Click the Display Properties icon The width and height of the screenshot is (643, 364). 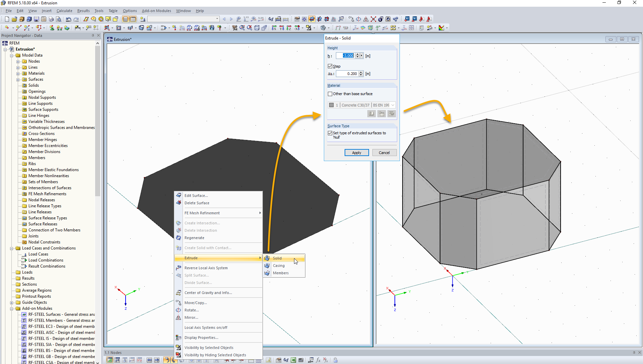(x=178, y=338)
